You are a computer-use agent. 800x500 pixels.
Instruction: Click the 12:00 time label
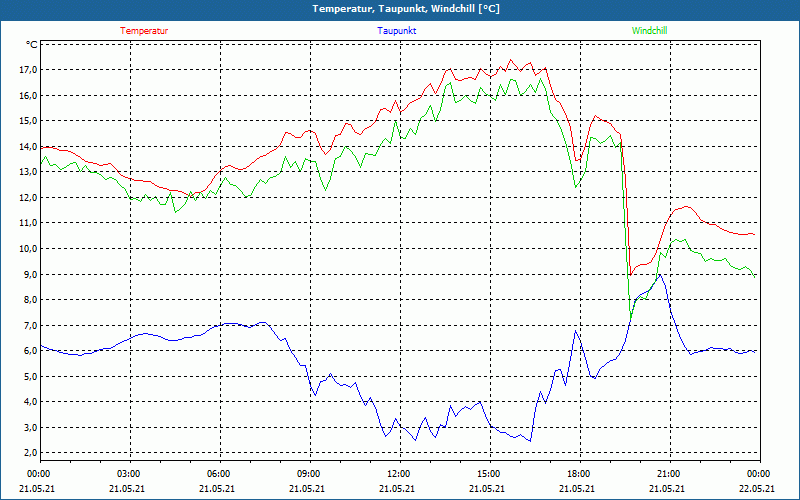397,474
